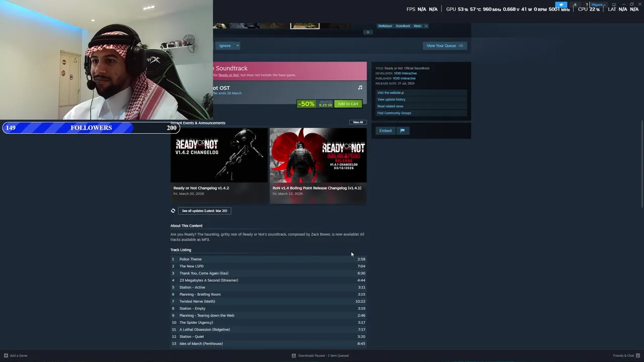The image size is (644, 362).
Task: Select track 'Police Theme'
Action: 268,259
